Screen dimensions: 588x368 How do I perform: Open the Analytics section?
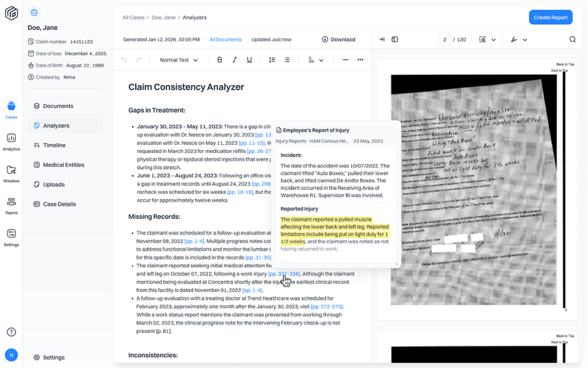(x=11, y=142)
